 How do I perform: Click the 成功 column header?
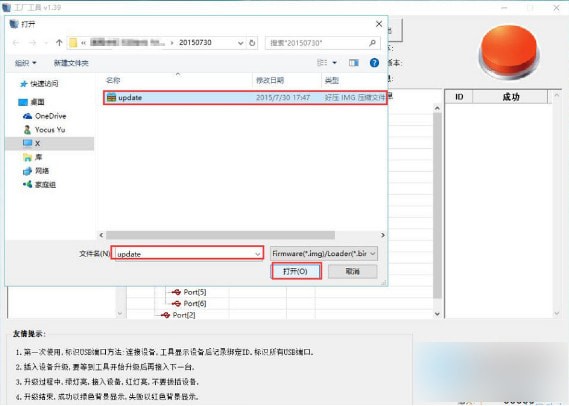click(x=511, y=97)
